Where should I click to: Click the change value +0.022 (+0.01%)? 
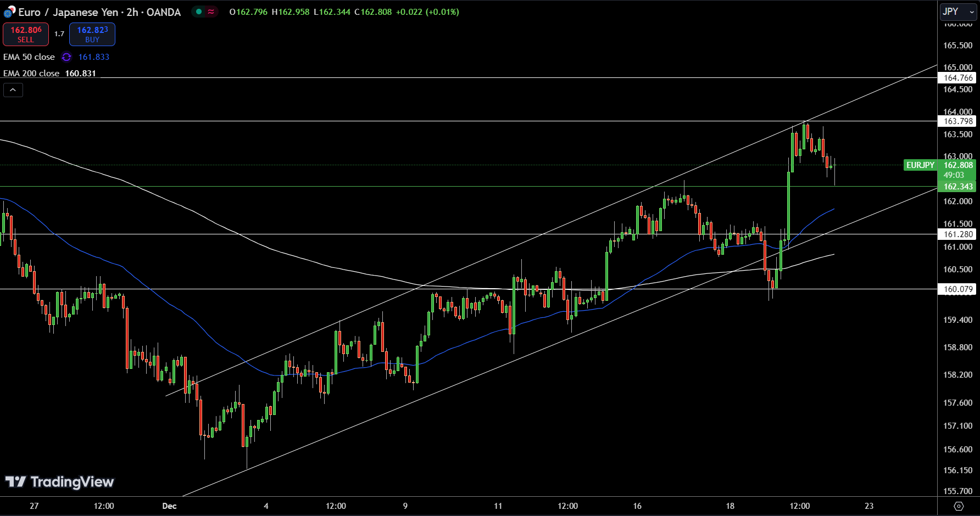(427, 12)
